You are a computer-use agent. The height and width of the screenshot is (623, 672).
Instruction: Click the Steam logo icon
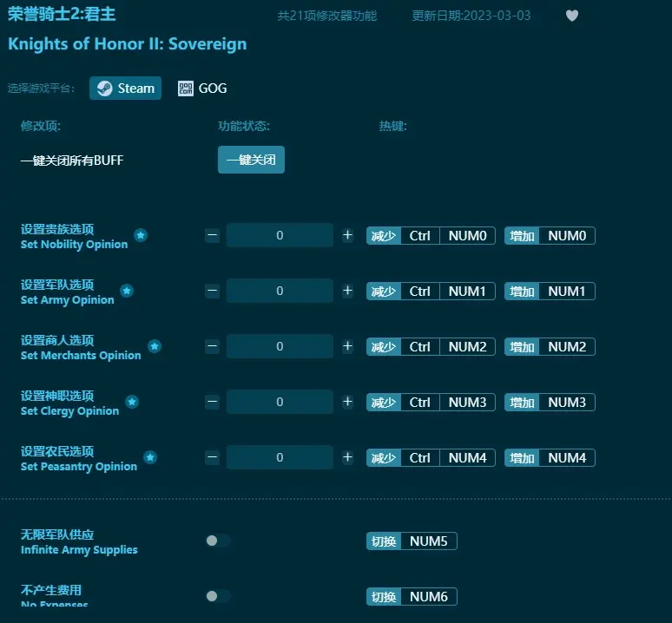(104, 89)
